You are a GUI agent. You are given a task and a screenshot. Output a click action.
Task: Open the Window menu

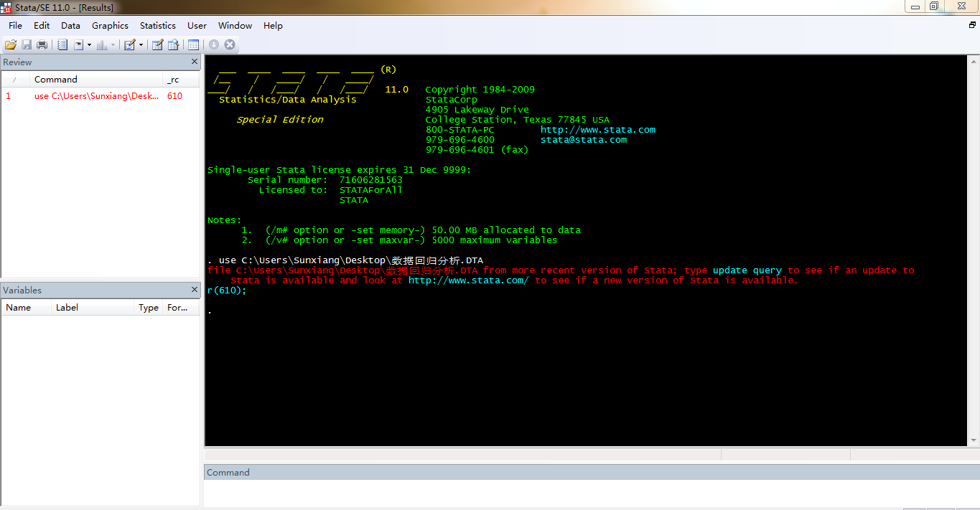pyautogui.click(x=235, y=25)
